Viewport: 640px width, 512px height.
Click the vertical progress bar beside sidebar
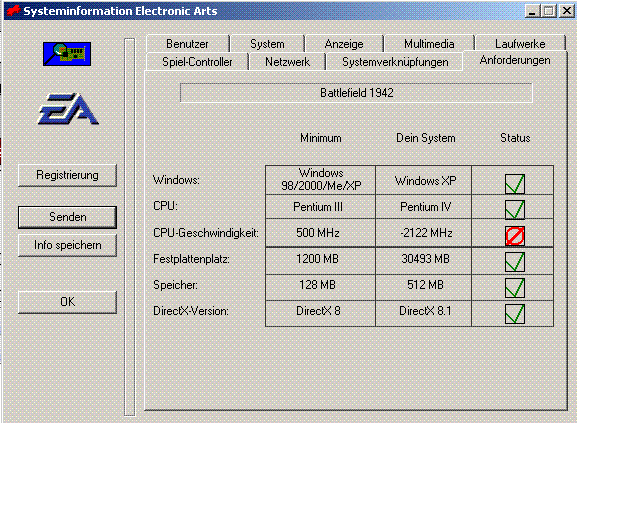tap(129, 226)
